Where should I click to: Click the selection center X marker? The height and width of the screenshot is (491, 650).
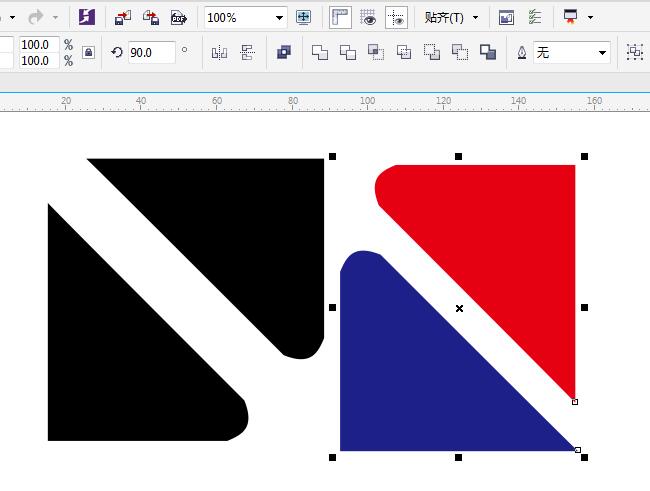coord(459,309)
